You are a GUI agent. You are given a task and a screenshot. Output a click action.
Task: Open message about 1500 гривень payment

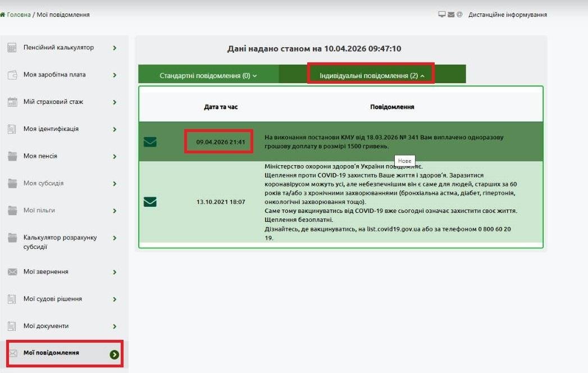coord(384,142)
